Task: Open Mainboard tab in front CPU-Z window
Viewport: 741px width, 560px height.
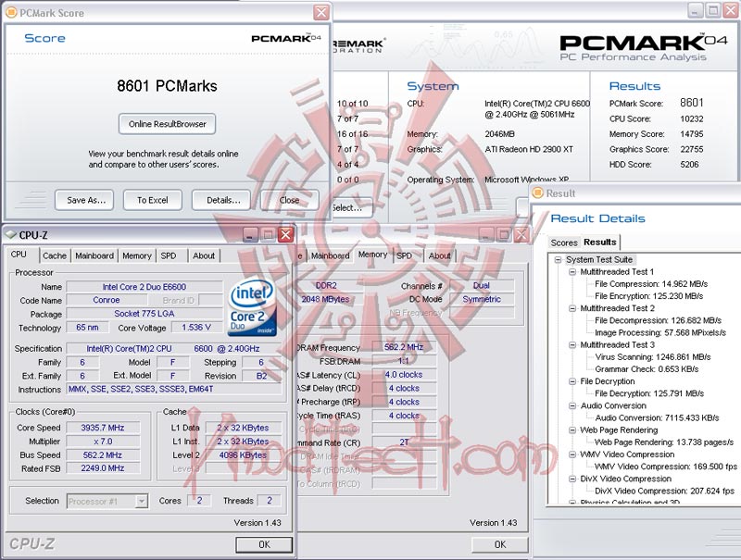Action: click(x=94, y=255)
